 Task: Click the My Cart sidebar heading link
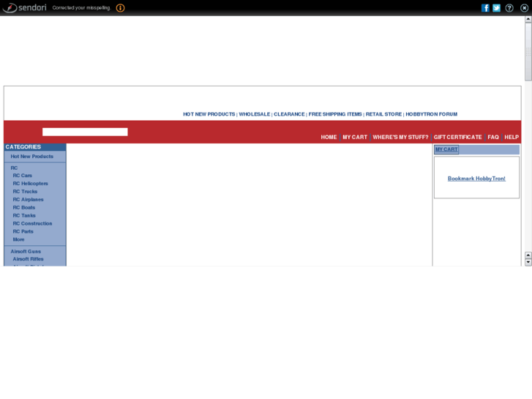(x=446, y=149)
